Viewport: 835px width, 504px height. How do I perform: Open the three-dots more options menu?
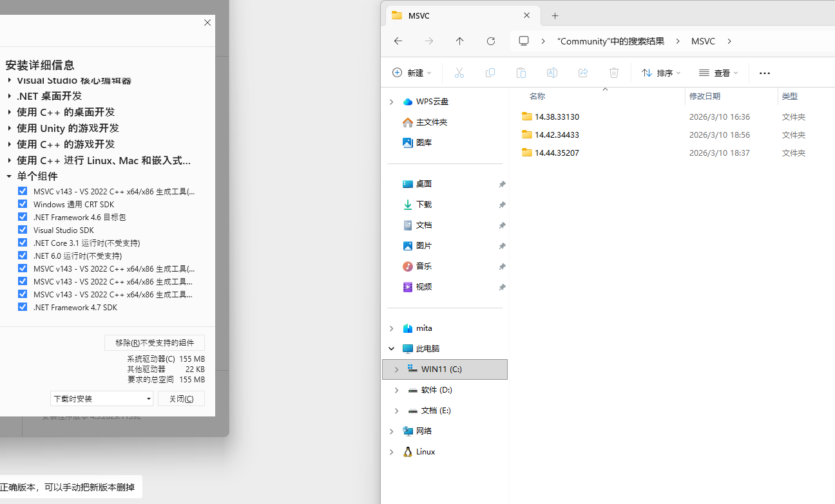765,73
